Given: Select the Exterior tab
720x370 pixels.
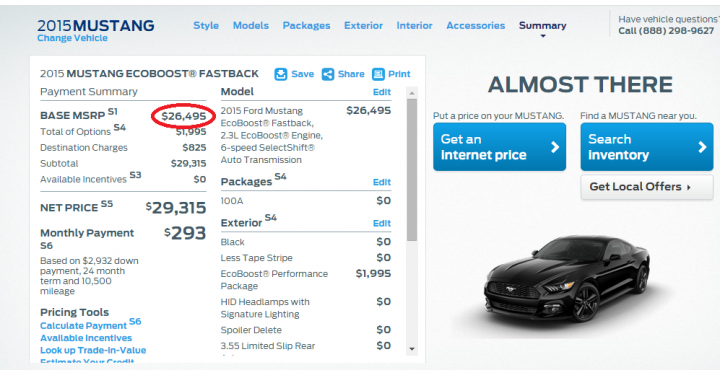Looking at the screenshot, I should (x=363, y=26).
